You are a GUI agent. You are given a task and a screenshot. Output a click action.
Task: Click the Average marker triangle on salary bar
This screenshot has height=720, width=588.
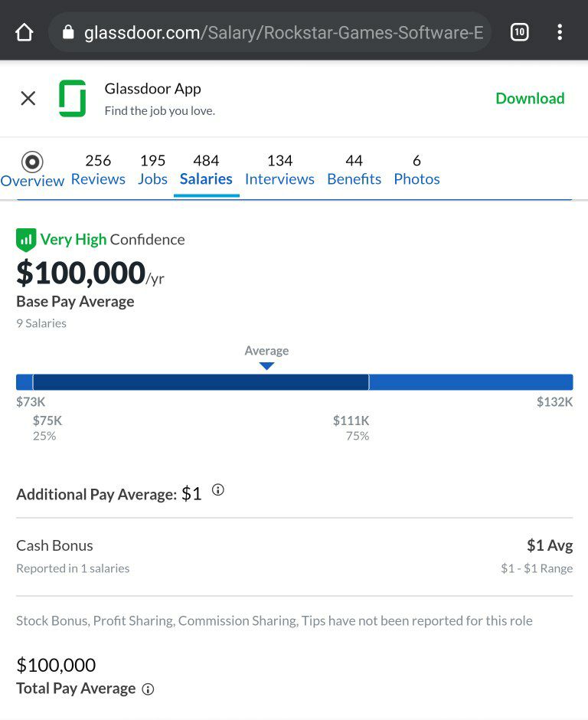266,366
